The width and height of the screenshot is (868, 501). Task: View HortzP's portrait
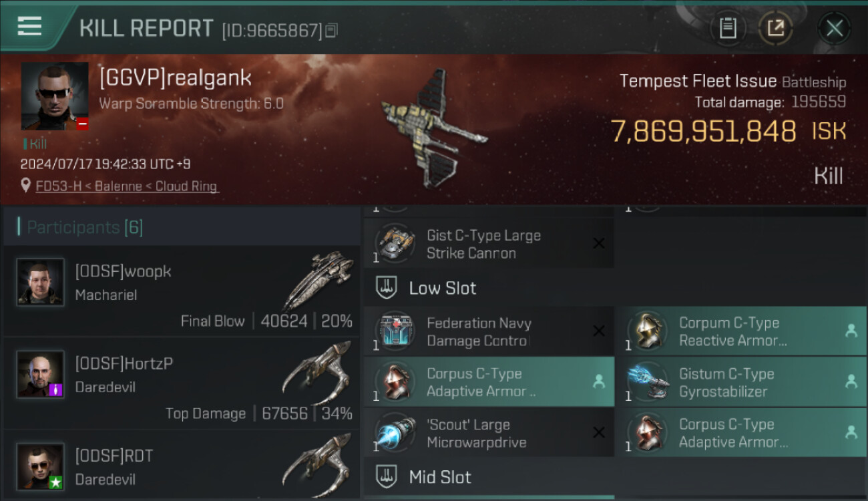(x=41, y=374)
